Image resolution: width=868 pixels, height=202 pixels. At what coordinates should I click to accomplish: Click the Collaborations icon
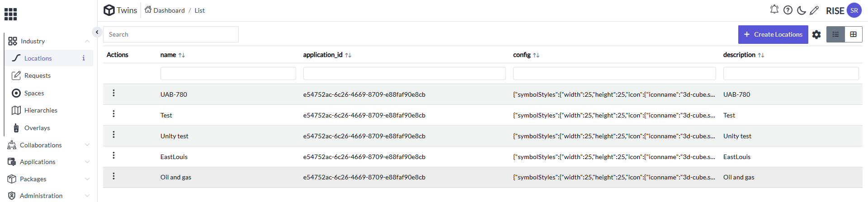click(12, 145)
